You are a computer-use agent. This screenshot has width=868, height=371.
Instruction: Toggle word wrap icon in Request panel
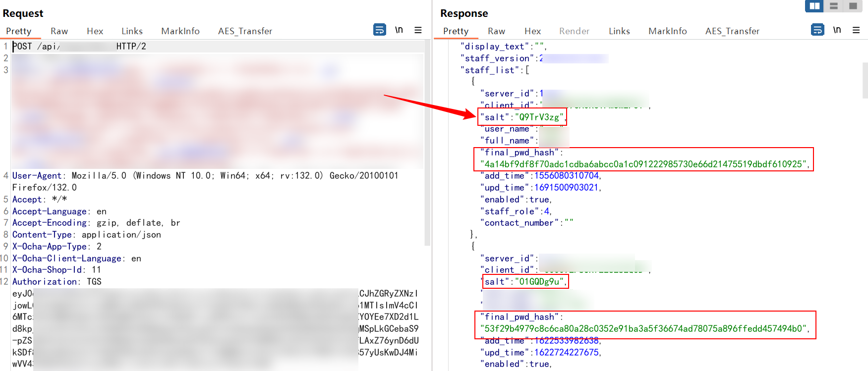379,30
